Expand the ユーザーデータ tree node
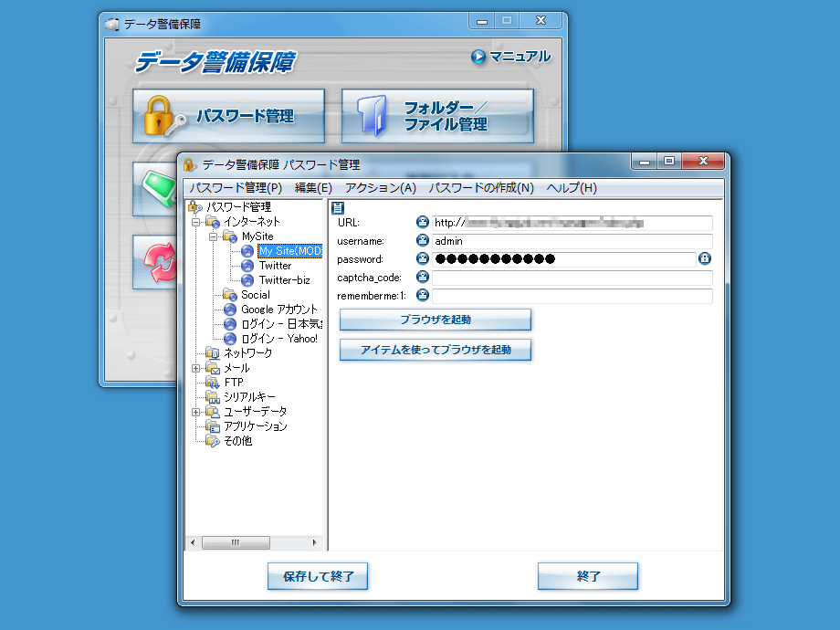The height and width of the screenshot is (630, 840). tap(196, 412)
